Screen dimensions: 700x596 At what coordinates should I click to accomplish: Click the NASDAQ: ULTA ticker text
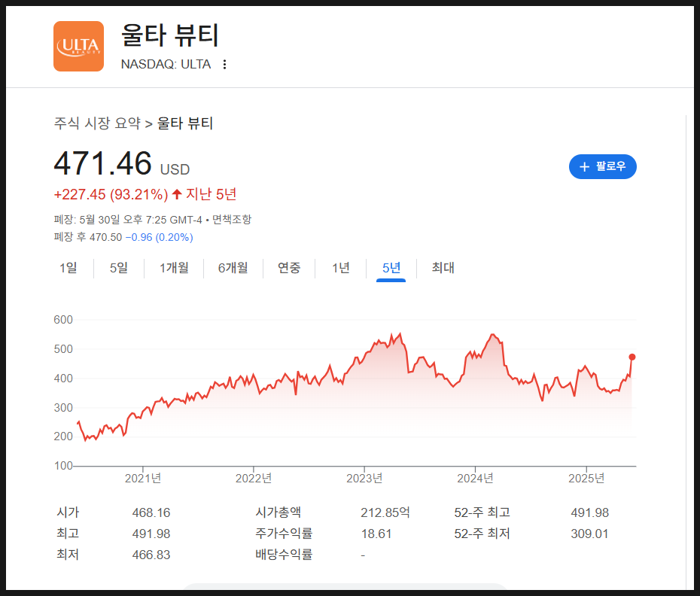point(166,64)
